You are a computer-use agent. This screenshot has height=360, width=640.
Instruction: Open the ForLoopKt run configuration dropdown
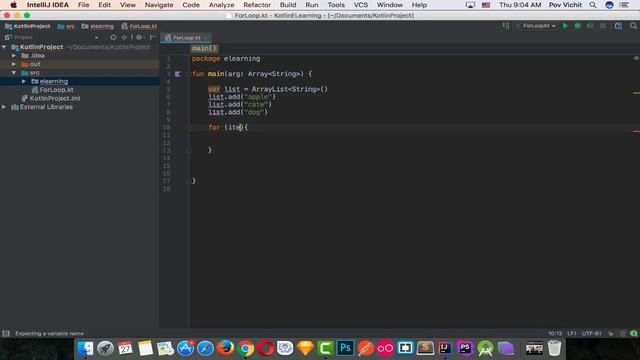click(x=536, y=26)
